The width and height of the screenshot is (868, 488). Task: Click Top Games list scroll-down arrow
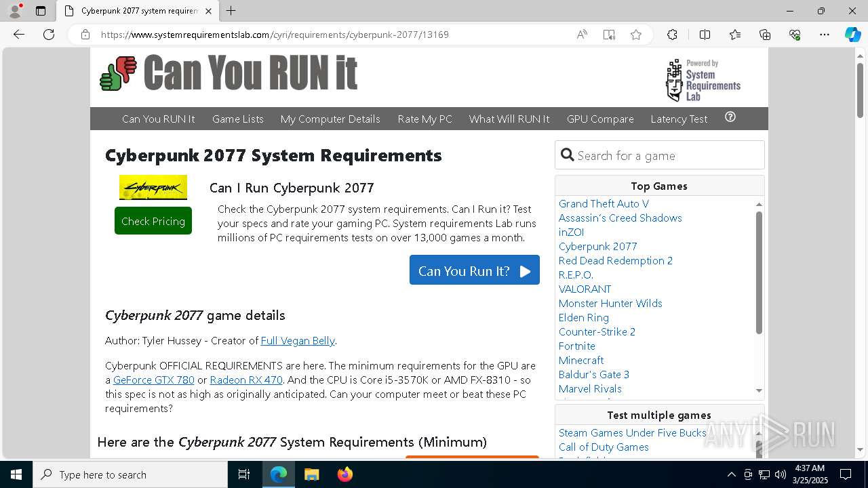click(759, 390)
